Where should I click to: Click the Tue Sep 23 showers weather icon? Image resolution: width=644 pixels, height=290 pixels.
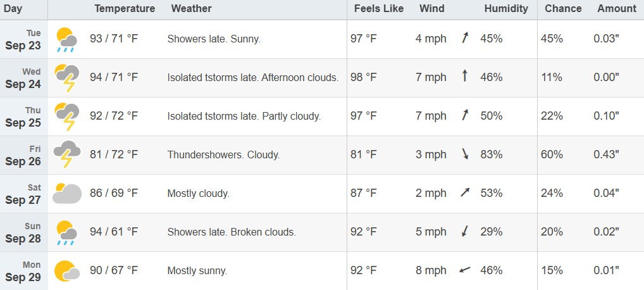(66, 39)
